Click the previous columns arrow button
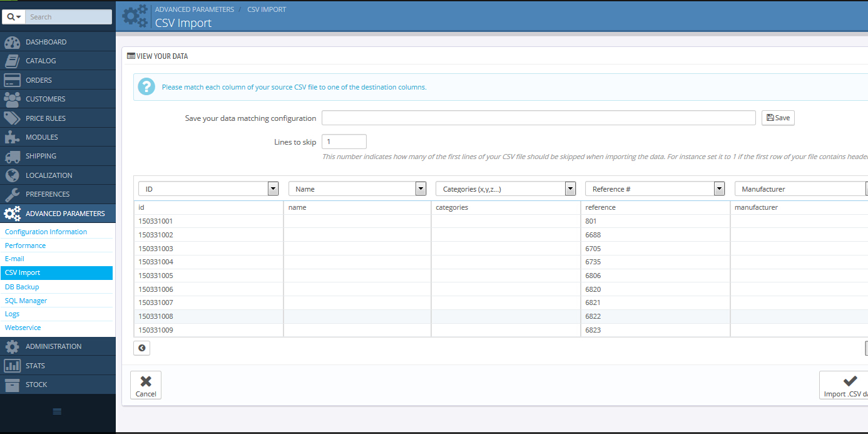Image resolution: width=868 pixels, height=434 pixels. click(x=142, y=348)
